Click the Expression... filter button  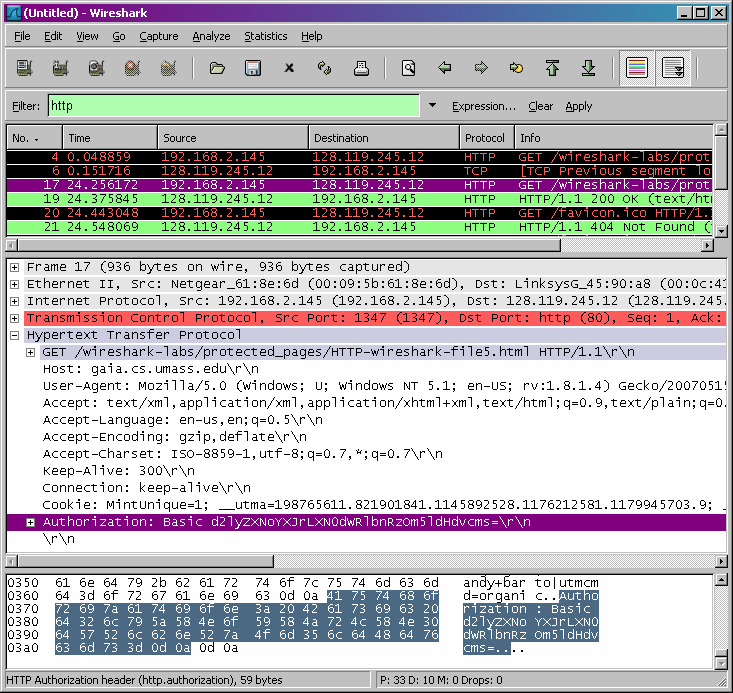484,106
